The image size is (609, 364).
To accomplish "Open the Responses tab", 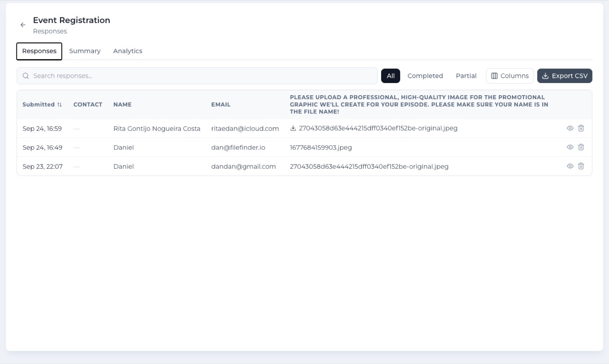I will 39,51.
